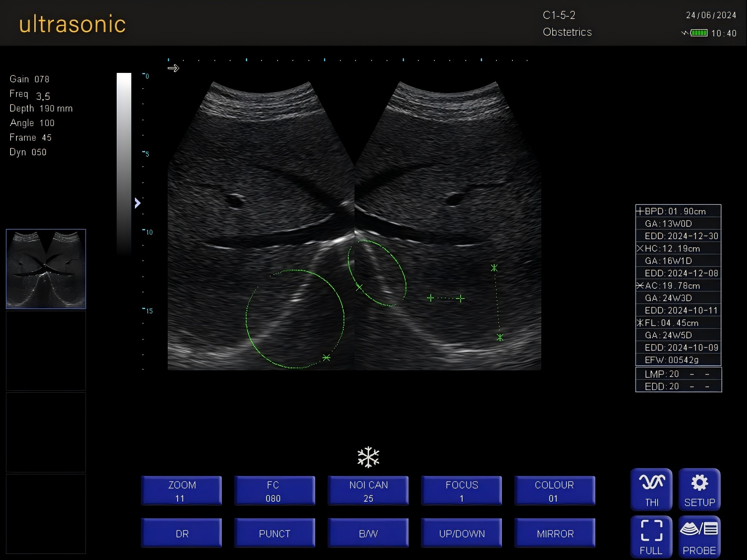
Task: Click the depth scale 0 mark
Action: [146, 76]
